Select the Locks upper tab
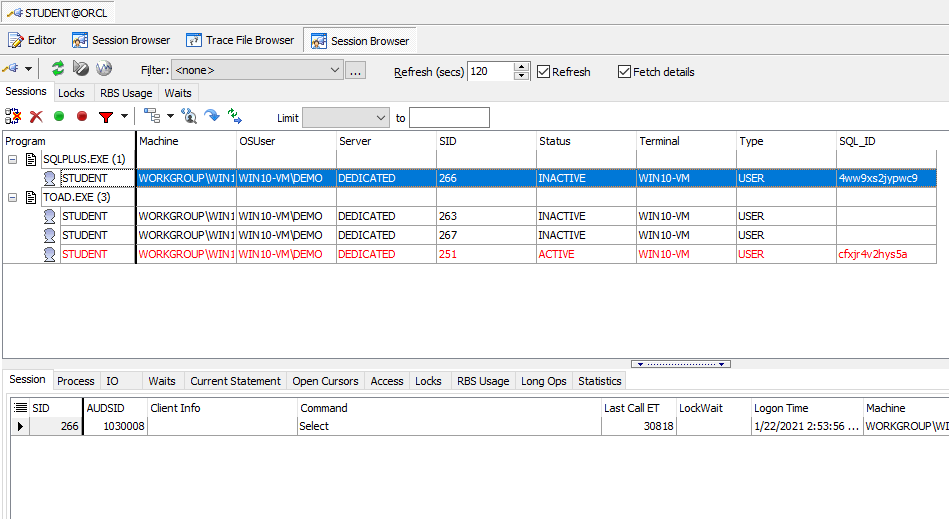Image resolution: width=949 pixels, height=519 pixels. pyautogui.click(x=71, y=93)
